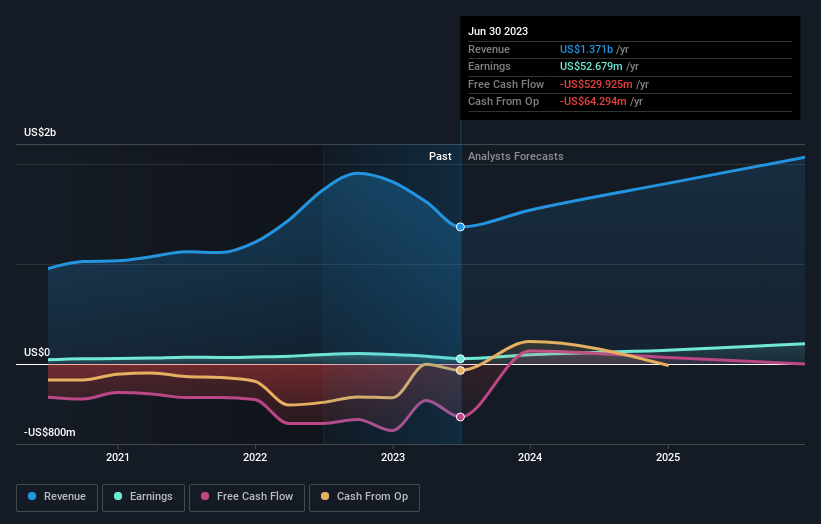This screenshot has height=524, width=821.
Task: Click the -US$800m y-axis label
Action: [49, 432]
